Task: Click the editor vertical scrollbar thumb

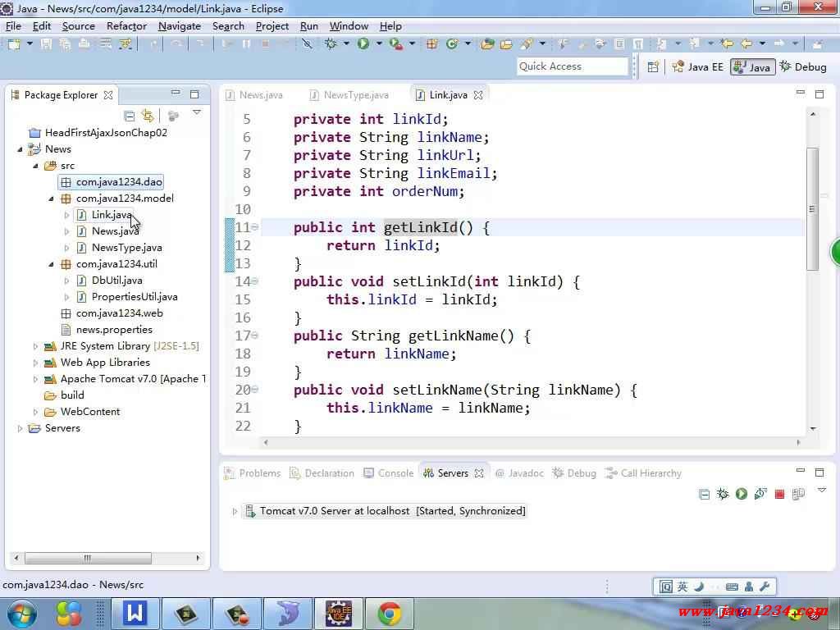Action: pyautogui.click(x=812, y=209)
